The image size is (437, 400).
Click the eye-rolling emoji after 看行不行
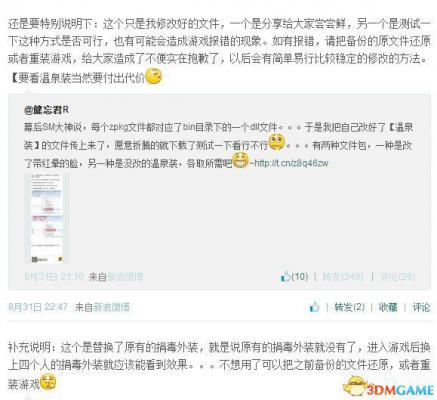(277, 142)
